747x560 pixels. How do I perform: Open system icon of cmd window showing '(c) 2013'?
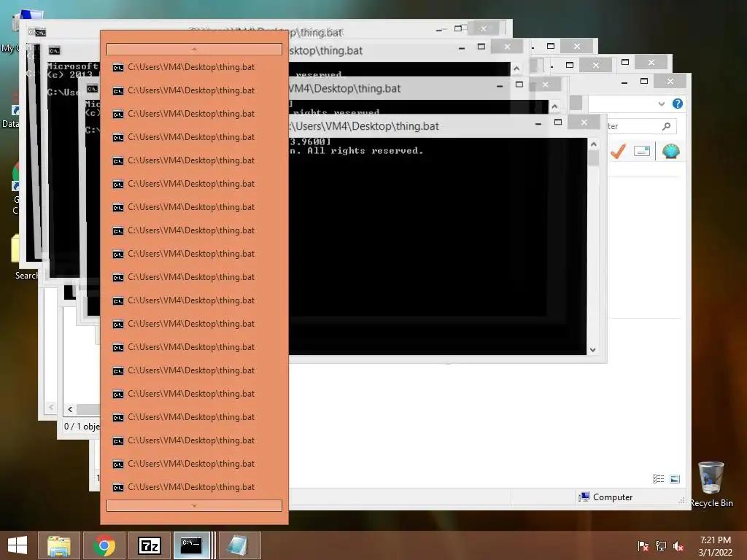[x=54, y=50]
